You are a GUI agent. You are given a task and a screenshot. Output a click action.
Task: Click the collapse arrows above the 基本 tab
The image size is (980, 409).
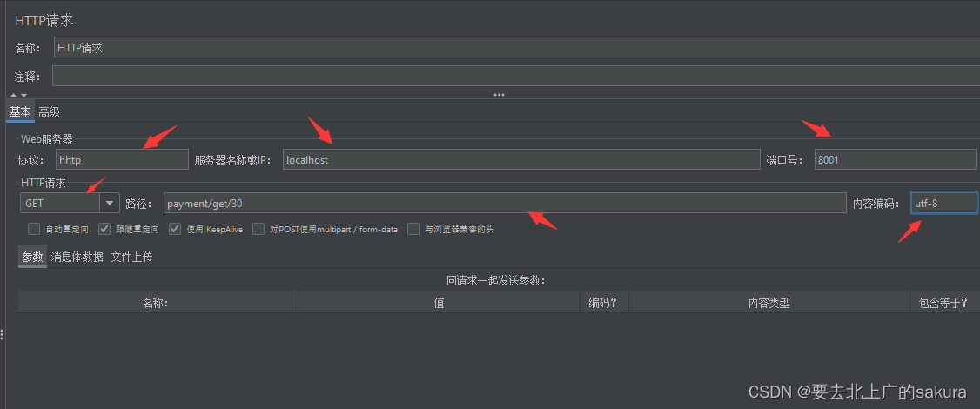pos(19,96)
